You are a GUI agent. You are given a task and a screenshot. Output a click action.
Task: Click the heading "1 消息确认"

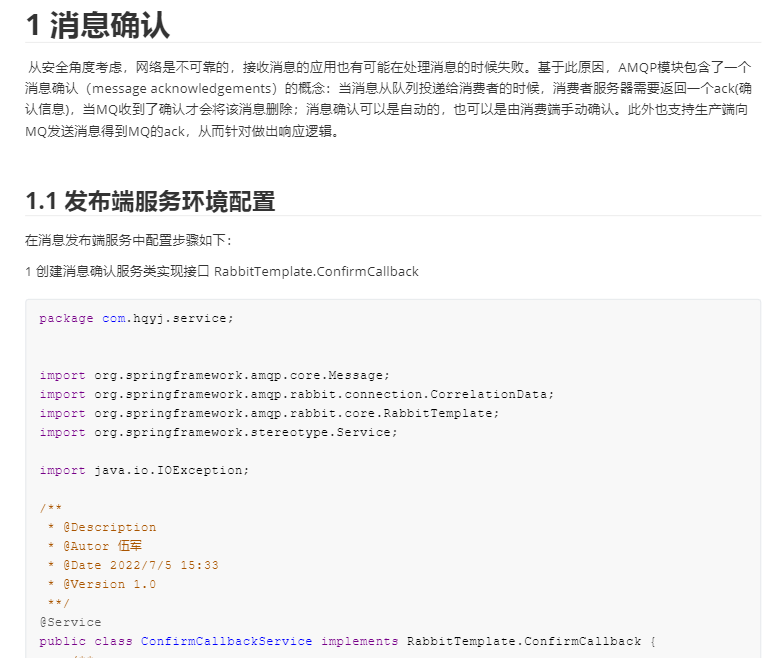pos(97,25)
